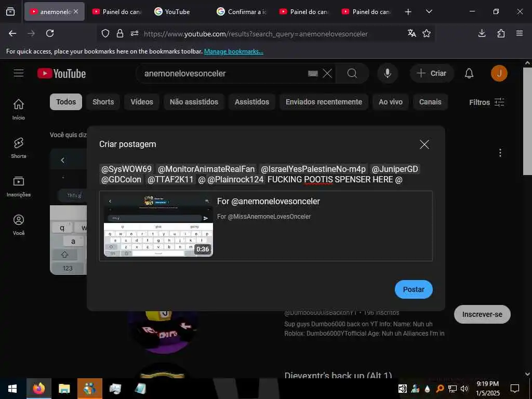The height and width of the screenshot is (399, 532).
Task: Go back with the browser back arrow
Action: click(x=12, y=33)
